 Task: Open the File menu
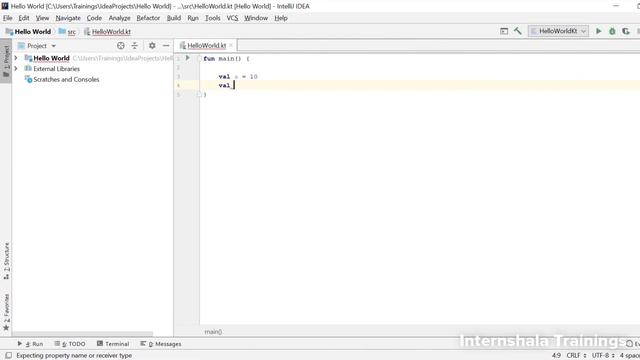click(7, 18)
